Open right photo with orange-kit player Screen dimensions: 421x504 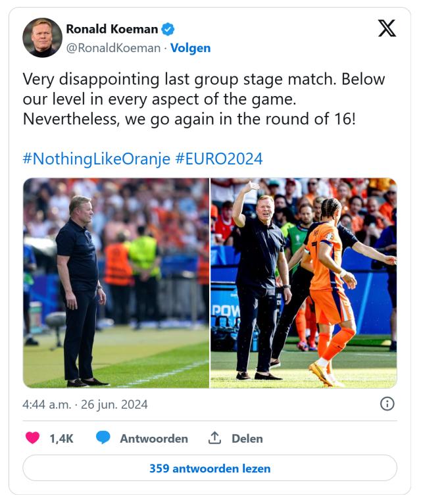303,283
